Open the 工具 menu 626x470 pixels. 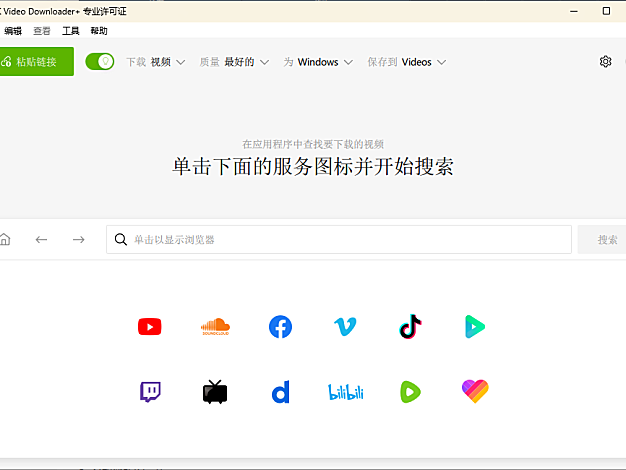click(x=71, y=31)
